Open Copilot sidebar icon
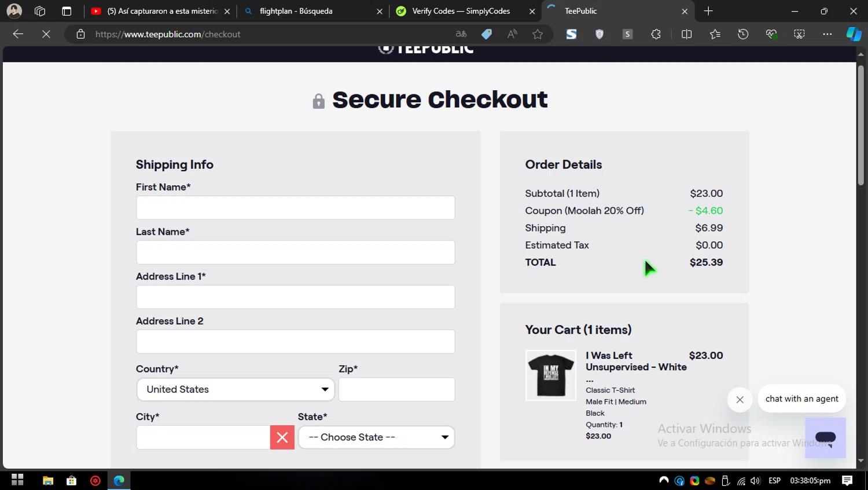The image size is (868, 490). tap(854, 34)
